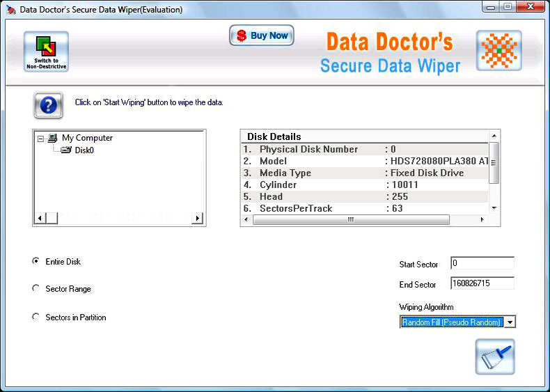Click the Cylinder row

(x=365, y=185)
